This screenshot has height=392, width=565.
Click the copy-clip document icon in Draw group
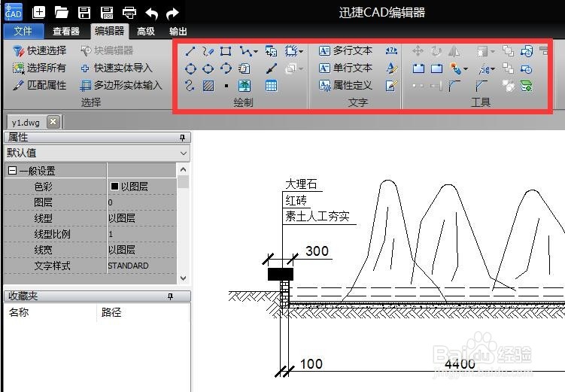(244, 68)
